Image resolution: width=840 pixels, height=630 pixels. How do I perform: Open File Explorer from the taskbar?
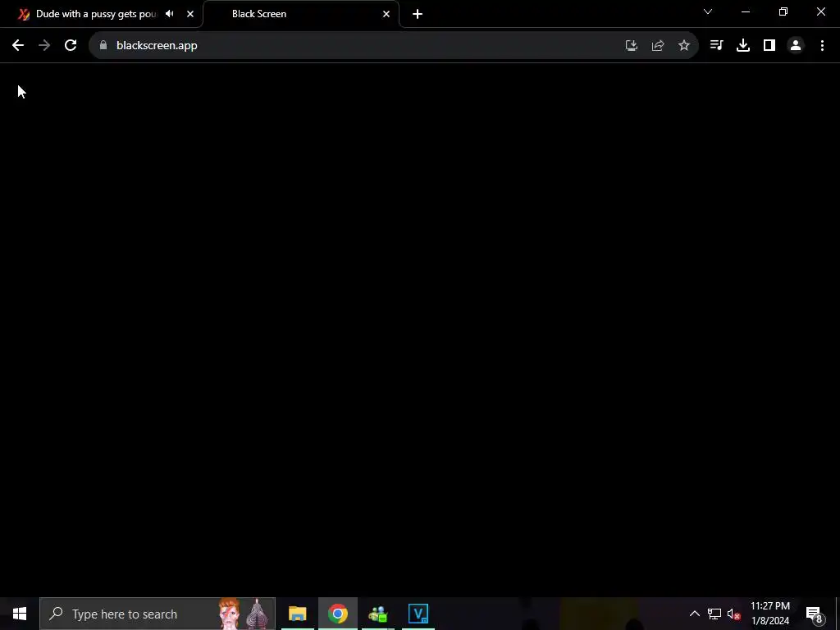[x=297, y=614]
